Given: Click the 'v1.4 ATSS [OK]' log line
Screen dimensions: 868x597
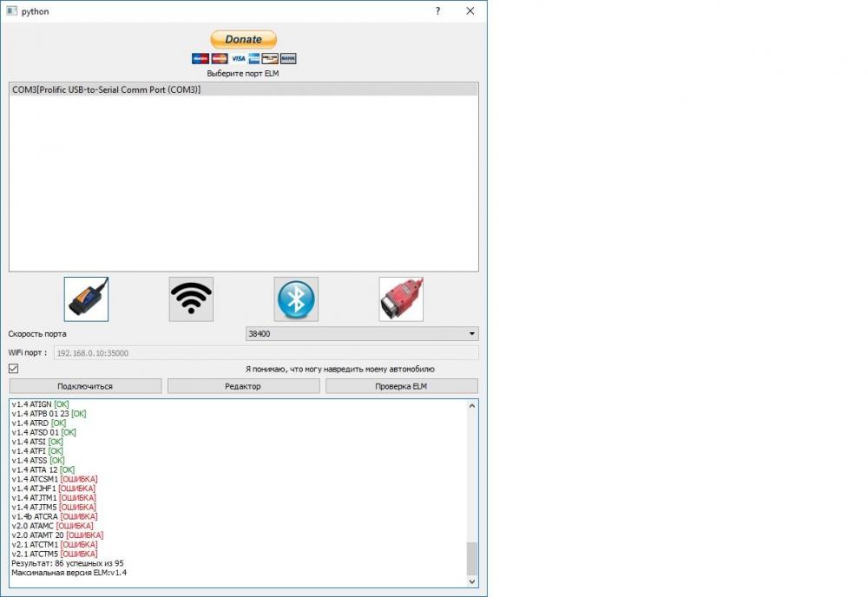Looking at the screenshot, I should [38, 461].
